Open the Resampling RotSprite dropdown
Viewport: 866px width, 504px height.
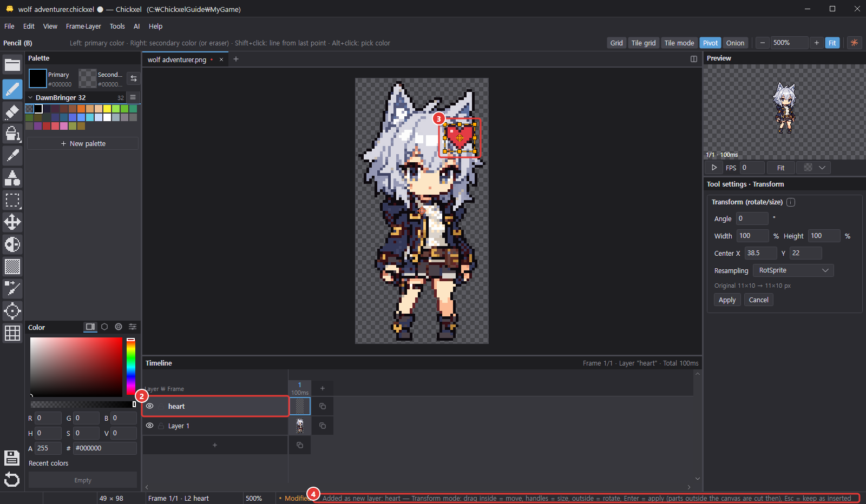(793, 270)
